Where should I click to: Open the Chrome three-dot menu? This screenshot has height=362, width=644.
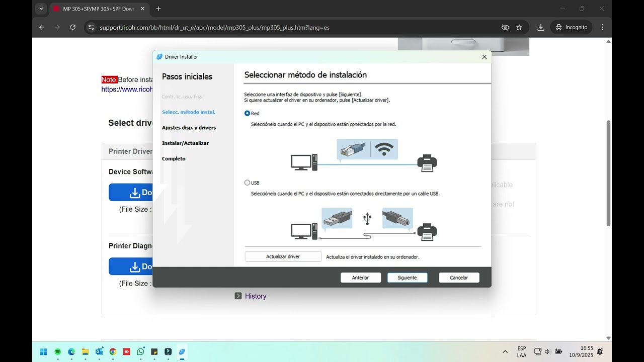(602, 27)
